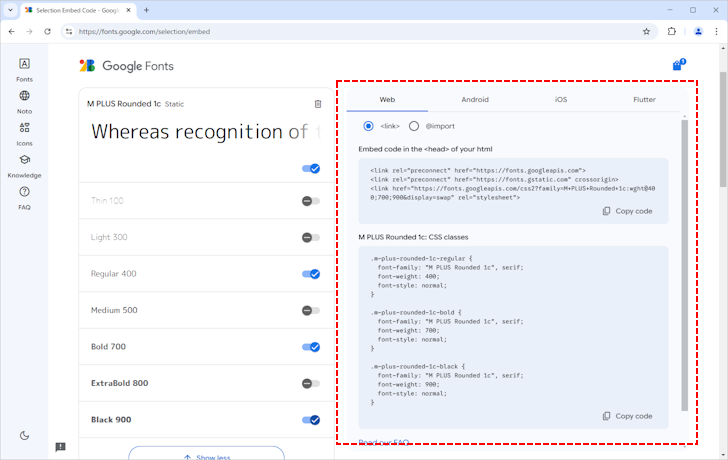Disable the Regular 400 style
This screenshot has height=460, width=728.
[311, 274]
